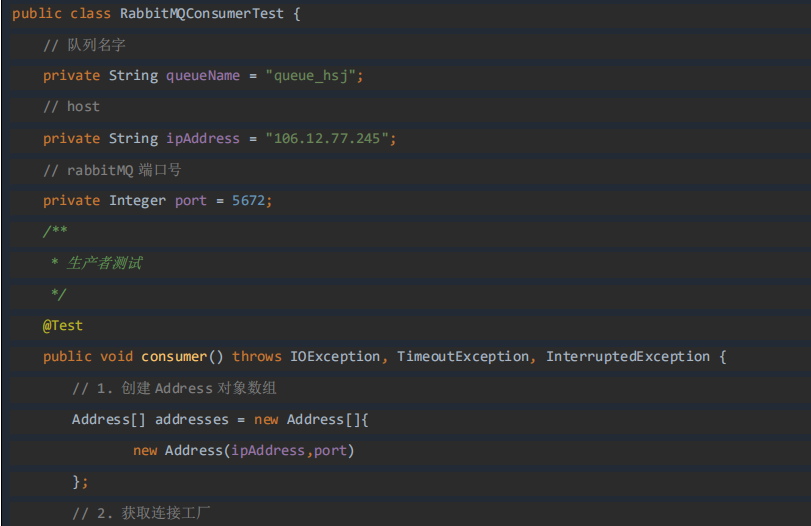The width and height of the screenshot is (811, 526).
Task: Click the port value 5672
Action: (248, 201)
